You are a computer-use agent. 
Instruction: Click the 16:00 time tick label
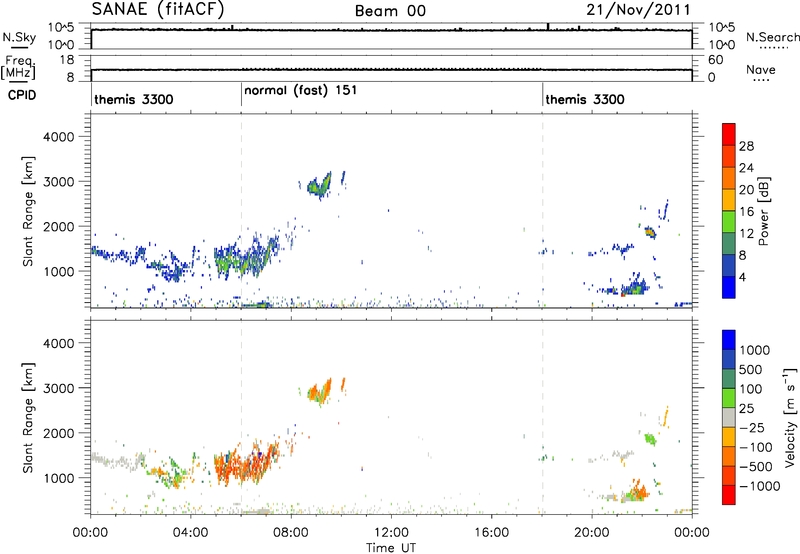491,533
